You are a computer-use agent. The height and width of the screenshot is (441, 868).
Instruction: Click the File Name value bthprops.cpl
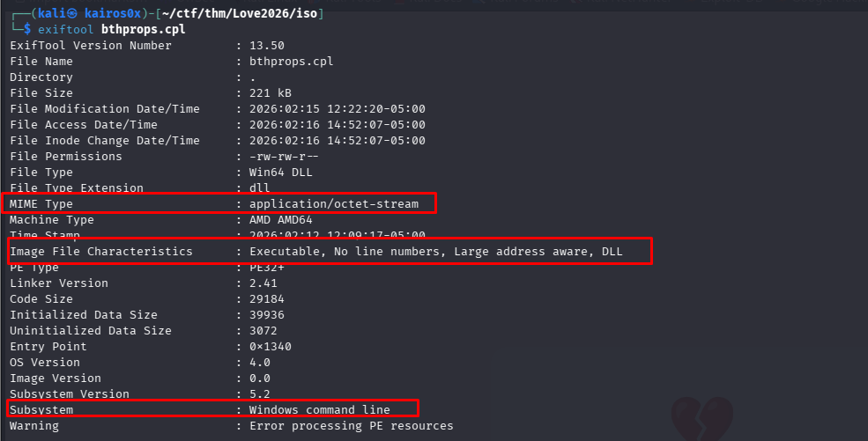point(291,62)
